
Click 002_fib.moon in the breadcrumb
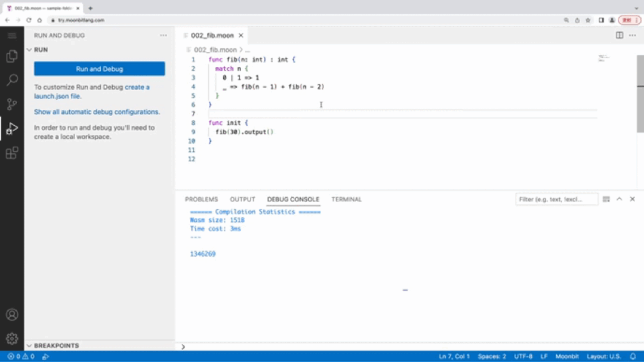coord(215,50)
